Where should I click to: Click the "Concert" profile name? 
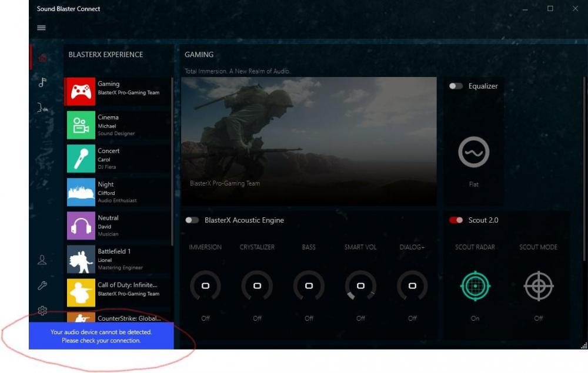point(109,151)
